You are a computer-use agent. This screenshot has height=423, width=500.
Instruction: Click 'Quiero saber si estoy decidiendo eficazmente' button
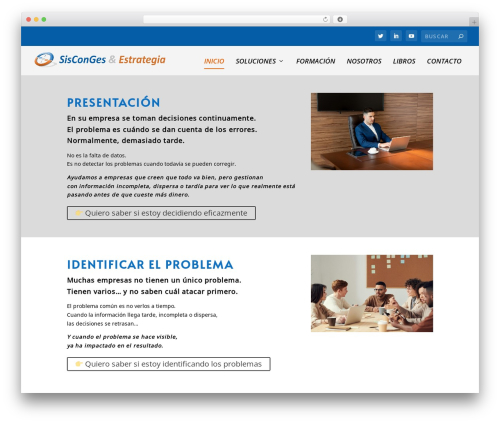[x=161, y=213]
